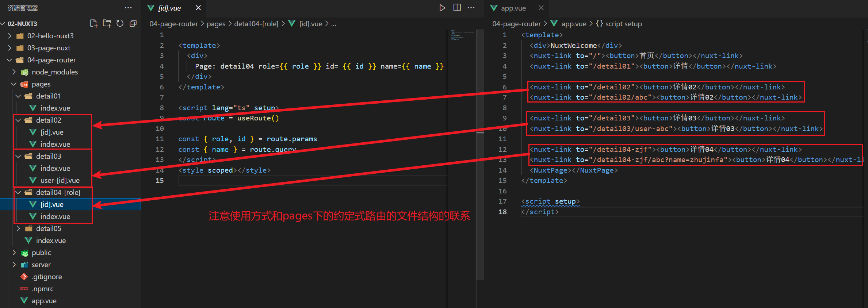The width and height of the screenshot is (868, 308).
Task: Open more actions for [id].vue editor group
Action: (471, 8)
